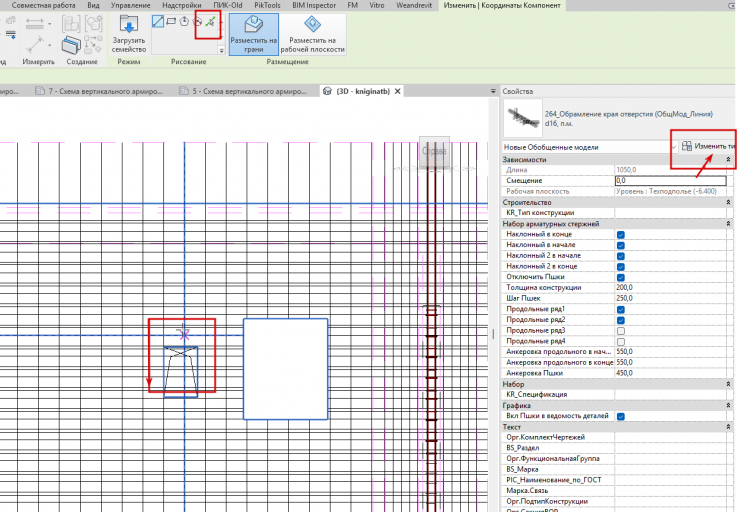
Task: Enable Продольные ряд4 checkbox
Action: point(620,342)
